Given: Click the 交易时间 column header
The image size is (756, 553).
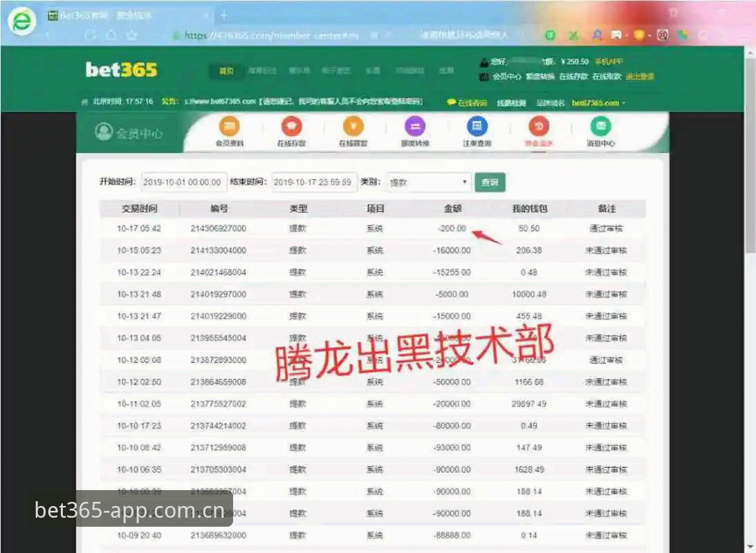Looking at the screenshot, I should tap(139, 209).
